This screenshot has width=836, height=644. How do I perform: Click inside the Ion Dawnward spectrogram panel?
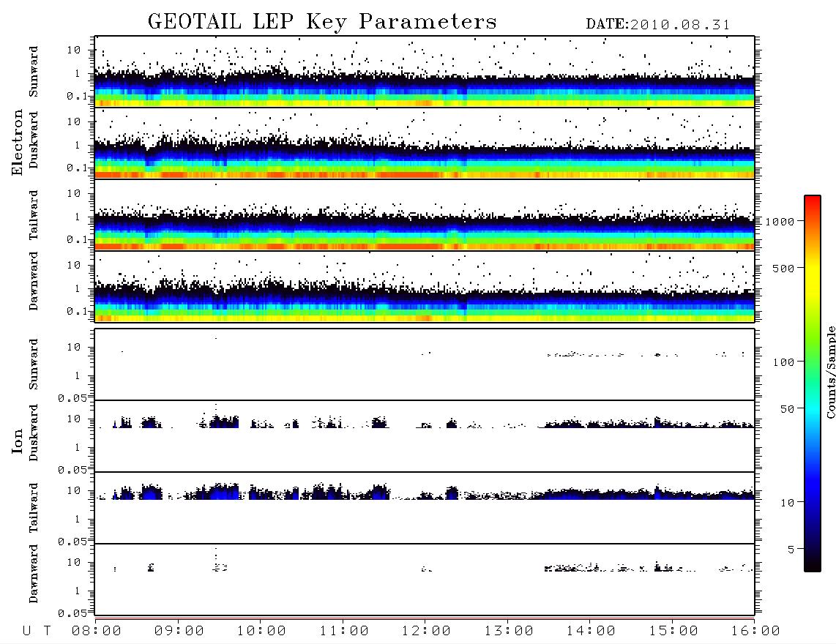(425, 580)
